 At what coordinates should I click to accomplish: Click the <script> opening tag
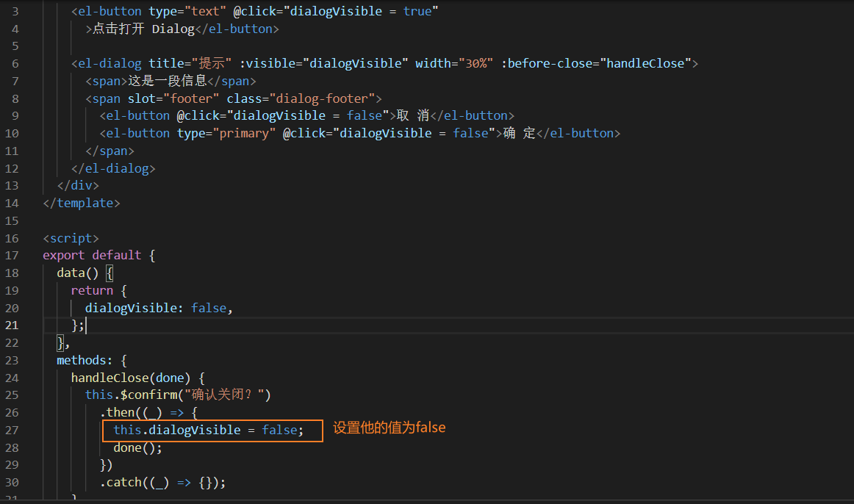(71, 238)
